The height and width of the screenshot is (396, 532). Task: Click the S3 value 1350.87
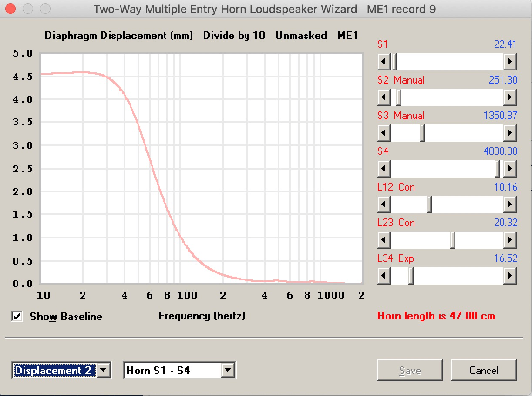pos(500,116)
